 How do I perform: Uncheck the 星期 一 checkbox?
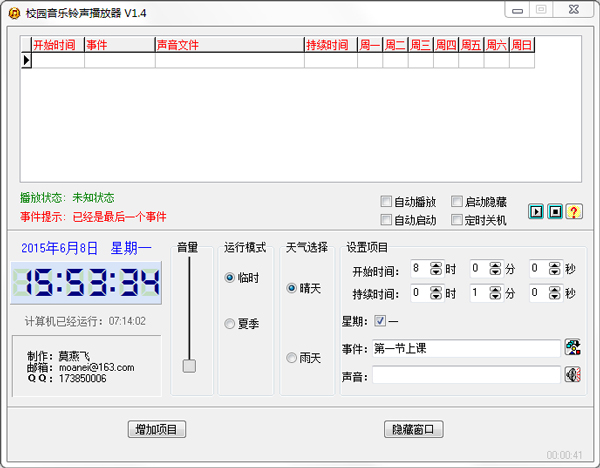click(x=380, y=321)
